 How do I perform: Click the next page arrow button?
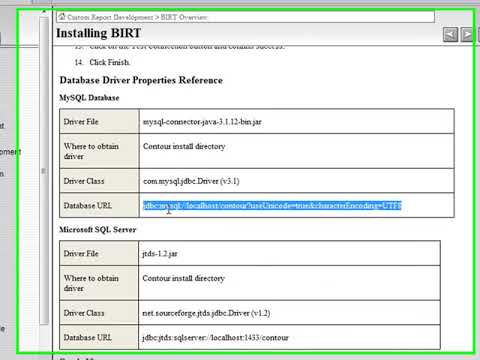[x=467, y=34]
